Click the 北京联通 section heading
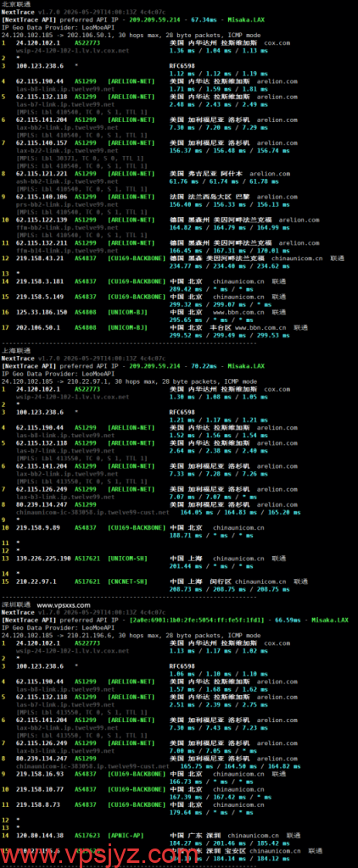 click(16, 4)
